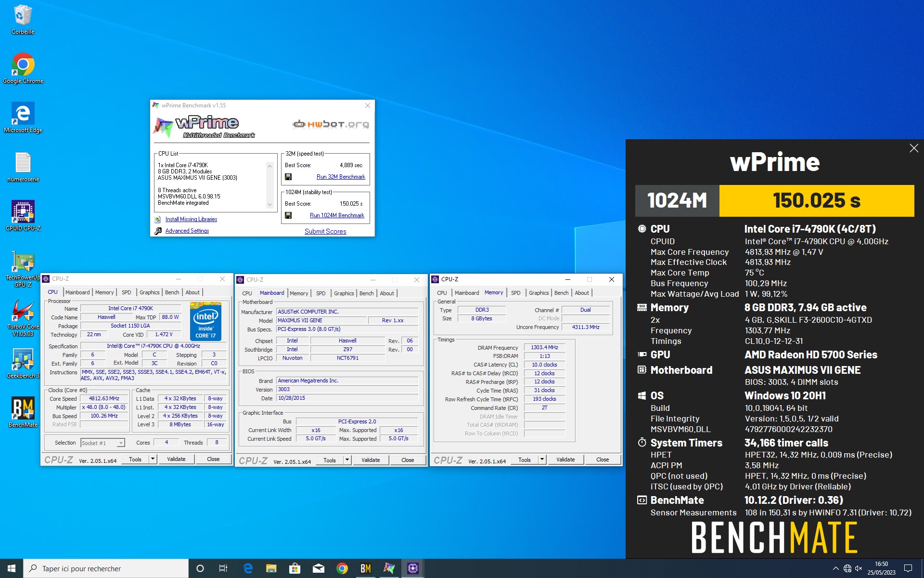Click the taskbar clock showing 16:50

tap(881, 568)
